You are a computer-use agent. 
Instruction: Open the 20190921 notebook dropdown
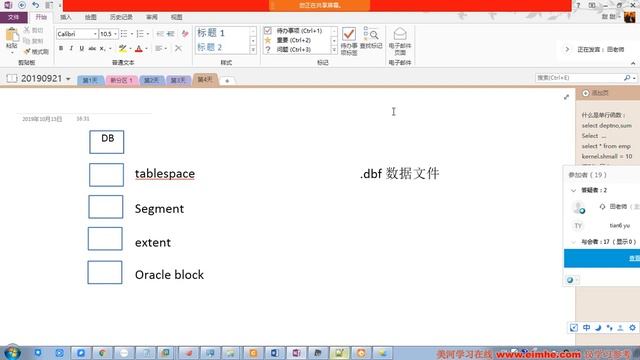(x=68, y=79)
